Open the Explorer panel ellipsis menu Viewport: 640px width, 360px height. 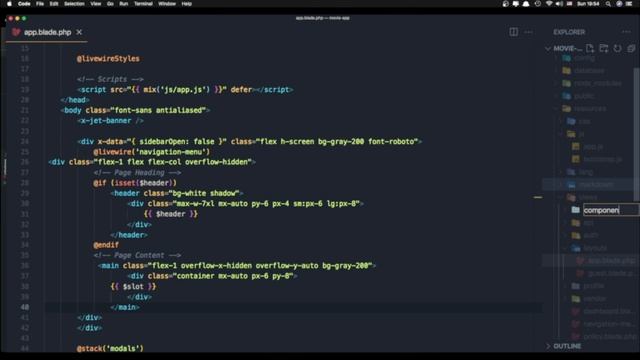point(627,32)
